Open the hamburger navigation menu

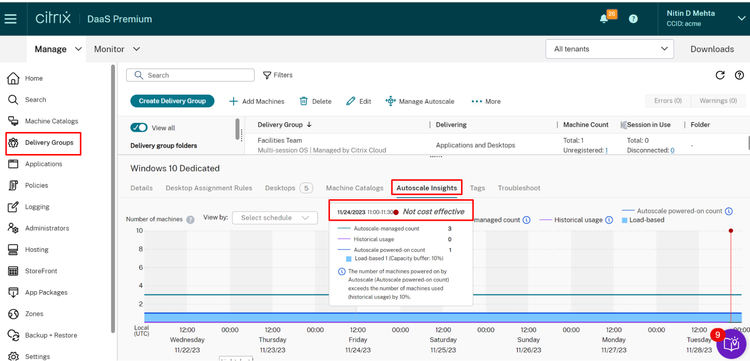11,19
